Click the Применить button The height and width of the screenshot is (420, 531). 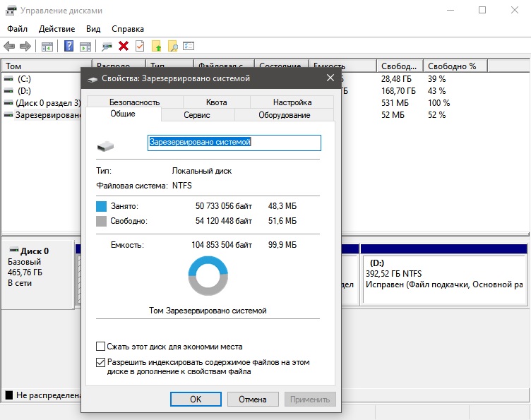(310, 400)
